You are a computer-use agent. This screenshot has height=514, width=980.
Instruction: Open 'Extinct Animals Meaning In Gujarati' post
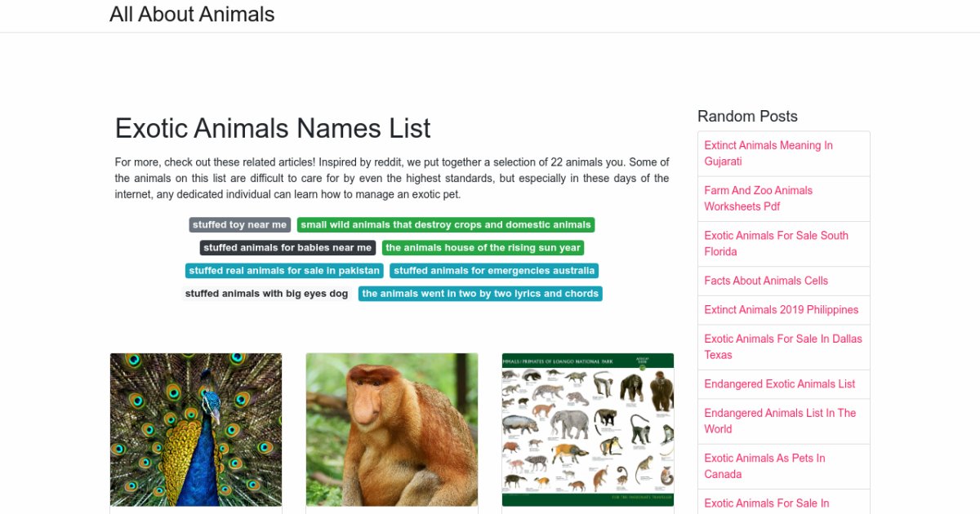[768, 153]
